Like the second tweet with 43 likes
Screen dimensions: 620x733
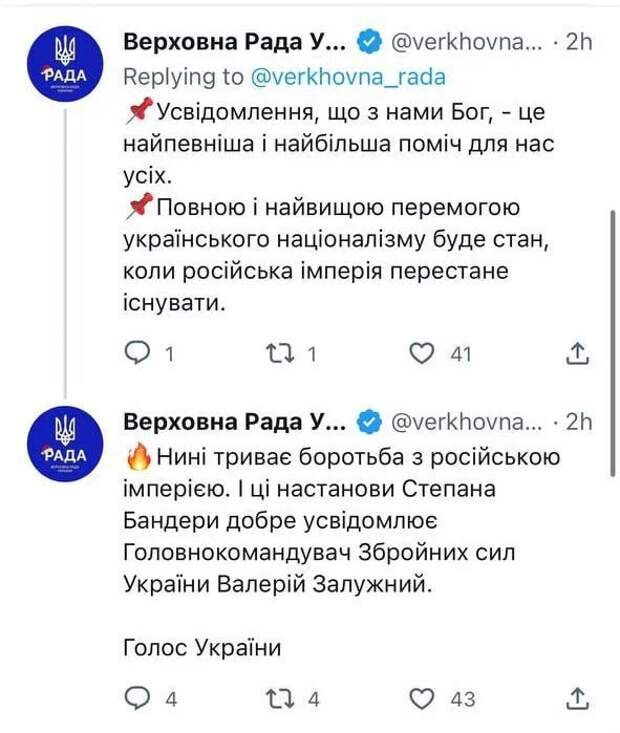[422, 698]
